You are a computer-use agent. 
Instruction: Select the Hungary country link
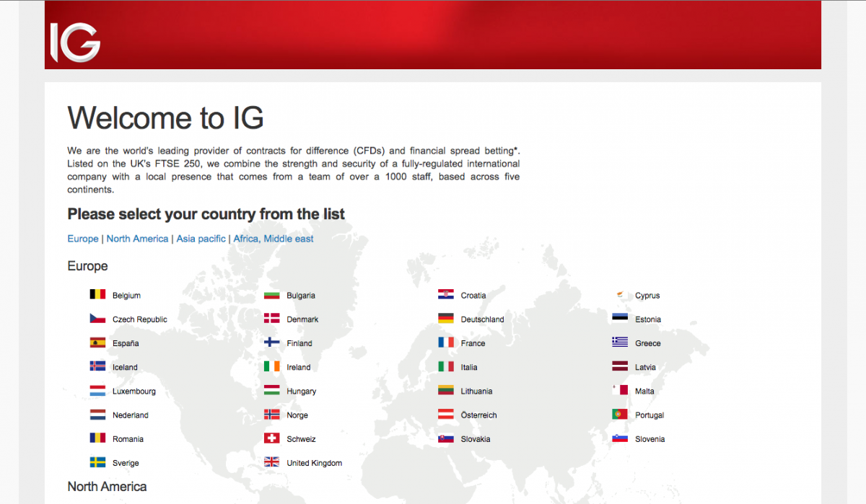point(302,392)
